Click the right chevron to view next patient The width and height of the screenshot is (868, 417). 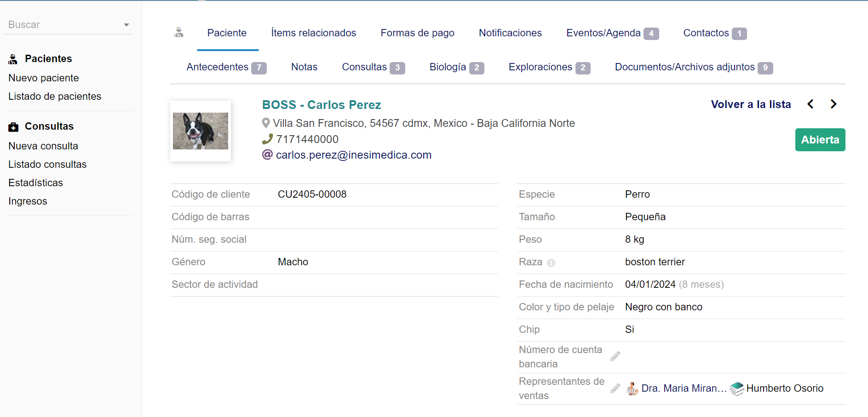[x=834, y=104]
